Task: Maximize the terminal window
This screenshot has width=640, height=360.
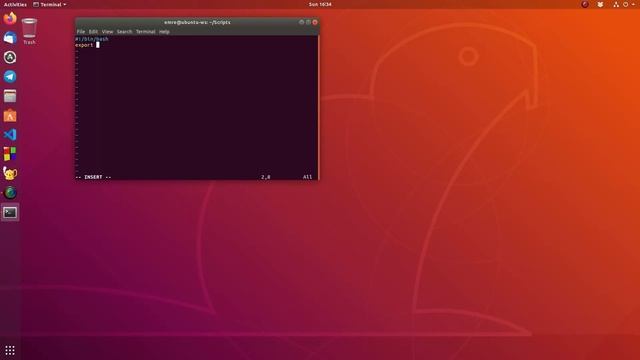Action: [x=308, y=22]
